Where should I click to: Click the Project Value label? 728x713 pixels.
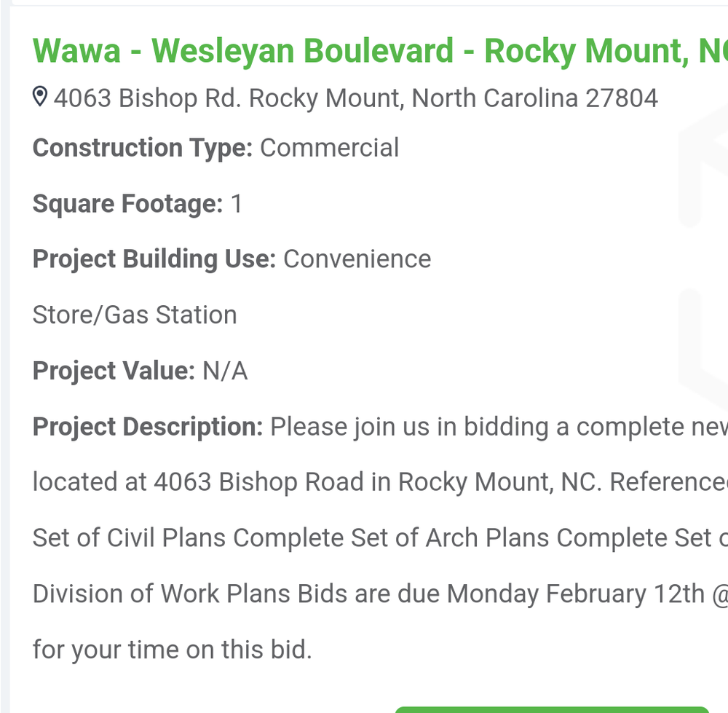pos(114,371)
